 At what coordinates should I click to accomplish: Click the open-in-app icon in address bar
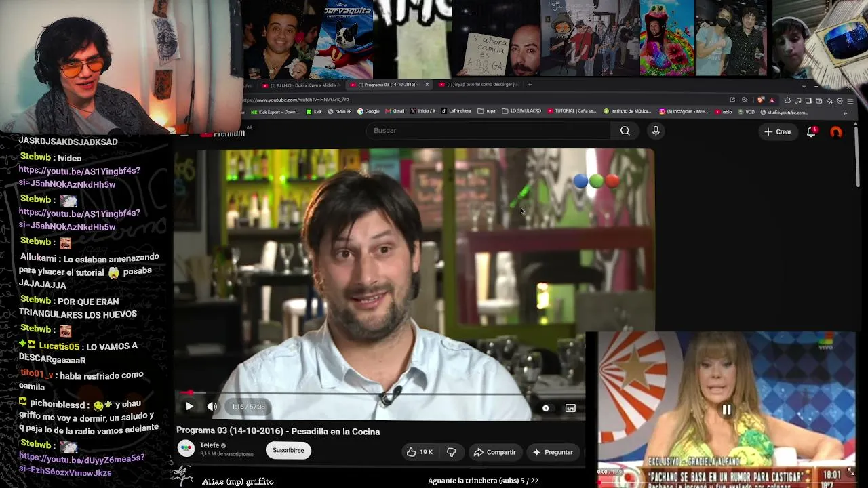click(732, 100)
